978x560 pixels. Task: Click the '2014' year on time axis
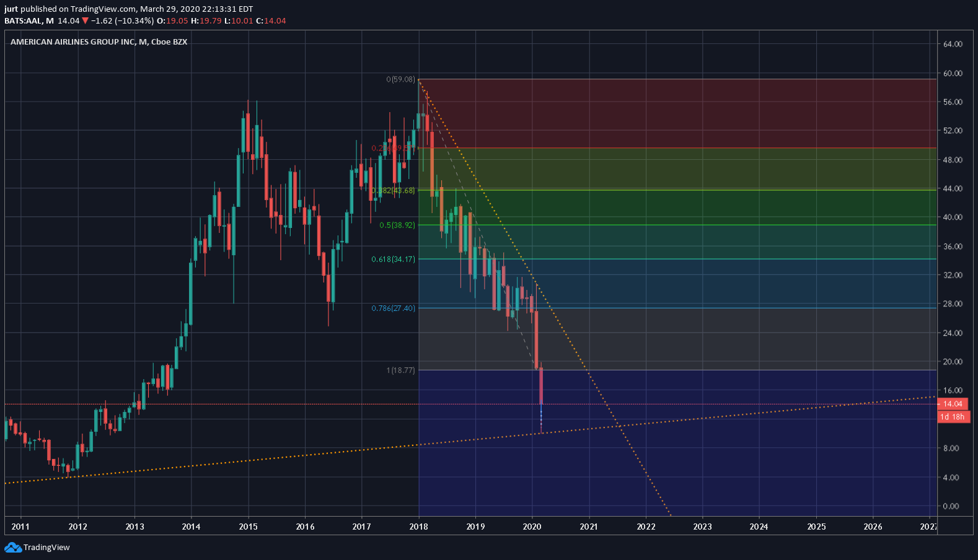[191, 527]
